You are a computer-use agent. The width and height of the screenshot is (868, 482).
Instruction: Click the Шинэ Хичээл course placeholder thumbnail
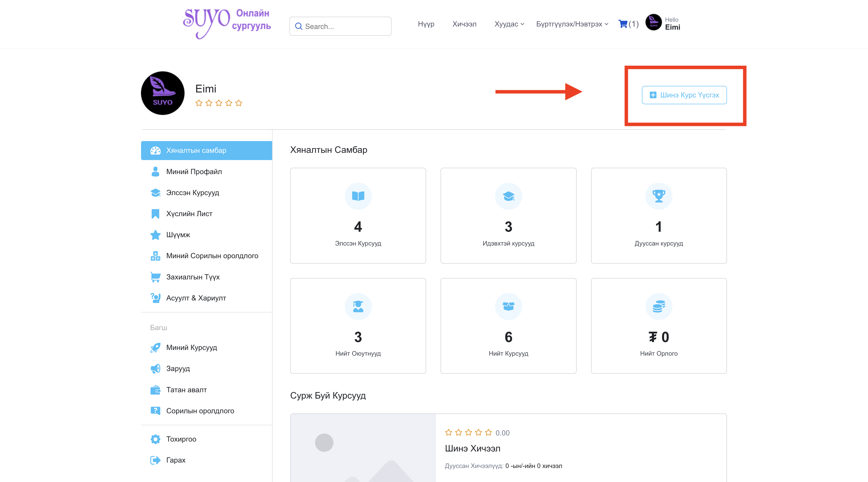pyautogui.click(x=363, y=448)
